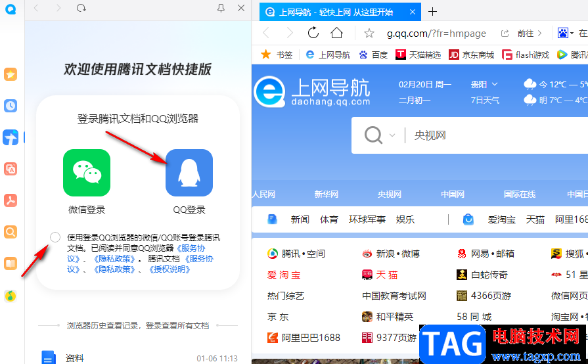Select the 娱乐 tab

coord(405,219)
